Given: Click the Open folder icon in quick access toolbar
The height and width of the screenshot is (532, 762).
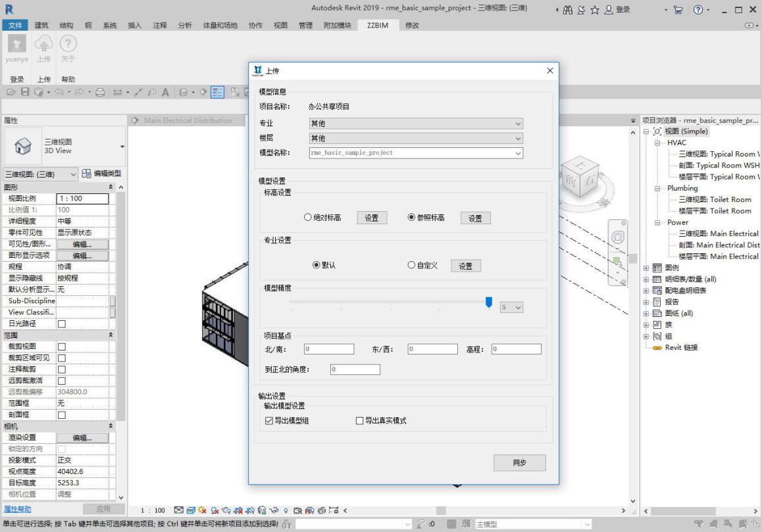Looking at the screenshot, I should (x=11, y=92).
